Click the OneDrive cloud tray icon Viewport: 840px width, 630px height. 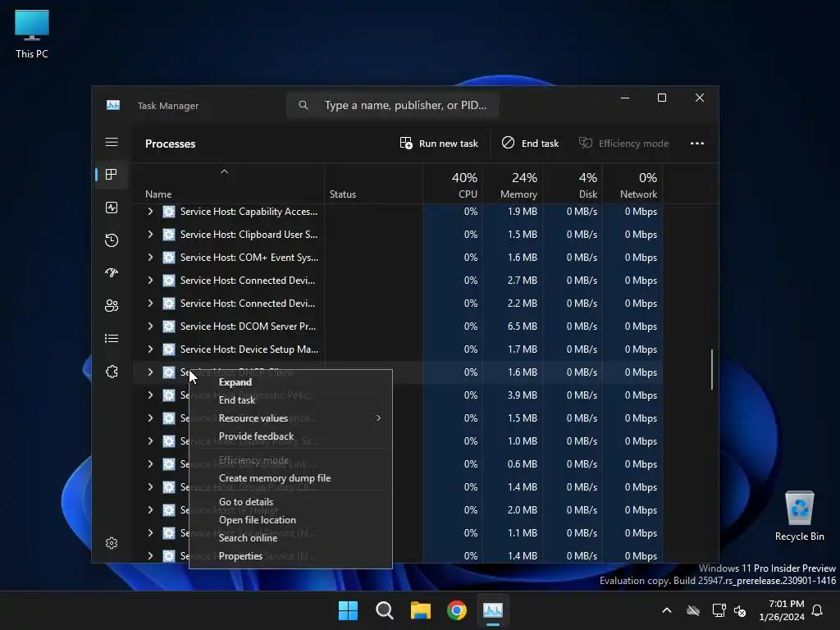[693, 610]
